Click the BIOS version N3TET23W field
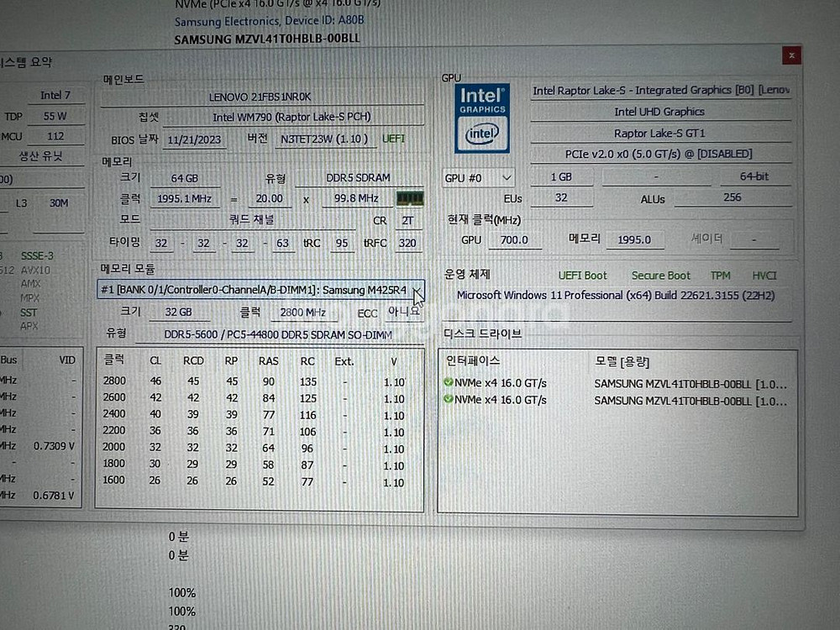The height and width of the screenshot is (630, 840). coord(324,139)
